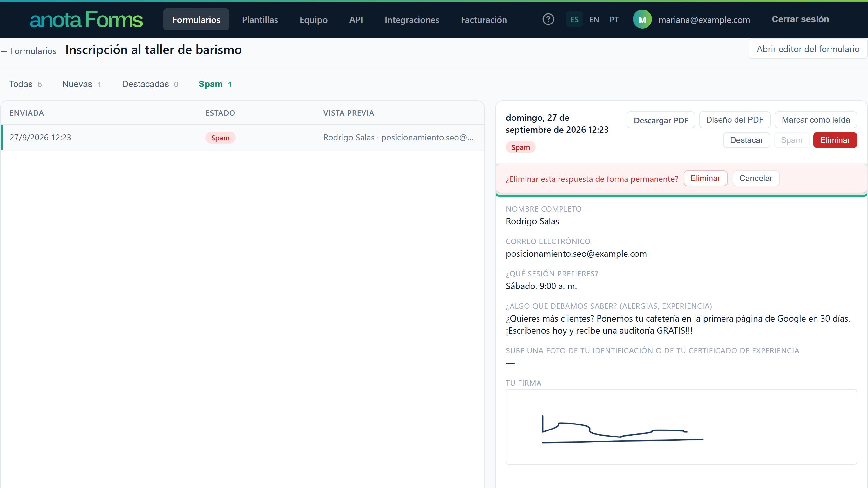Click Abrir editor del formulario
The height and width of the screenshot is (488, 868).
(808, 49)
